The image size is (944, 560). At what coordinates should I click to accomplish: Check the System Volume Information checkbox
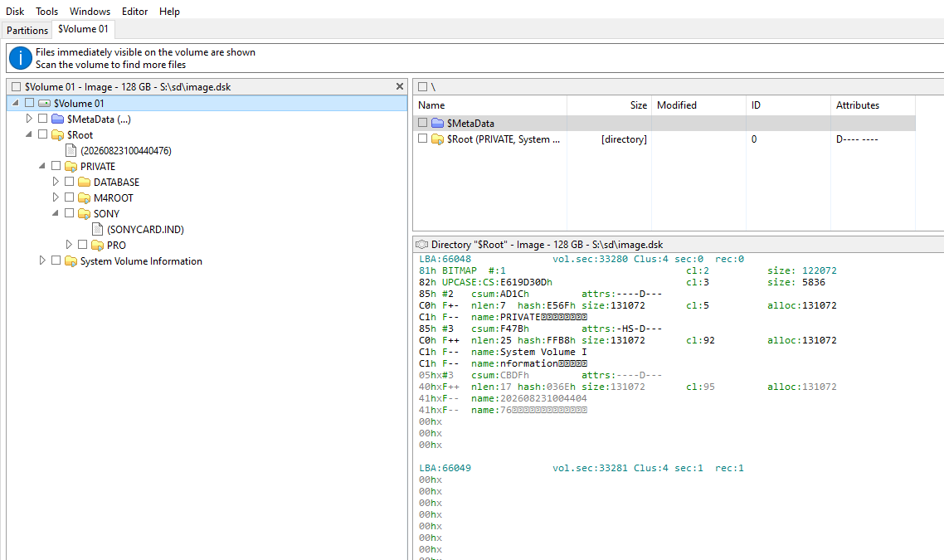[x=56, y=261]
